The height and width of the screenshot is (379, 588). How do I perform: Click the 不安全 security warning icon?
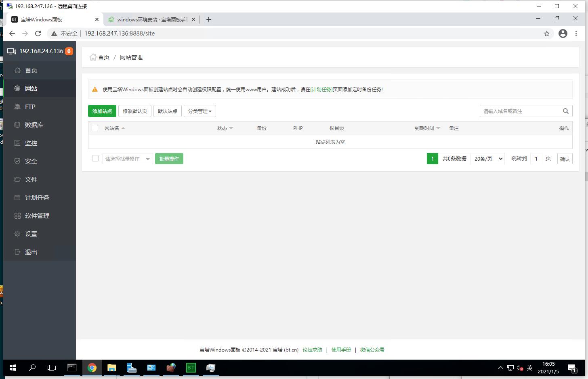53,34
